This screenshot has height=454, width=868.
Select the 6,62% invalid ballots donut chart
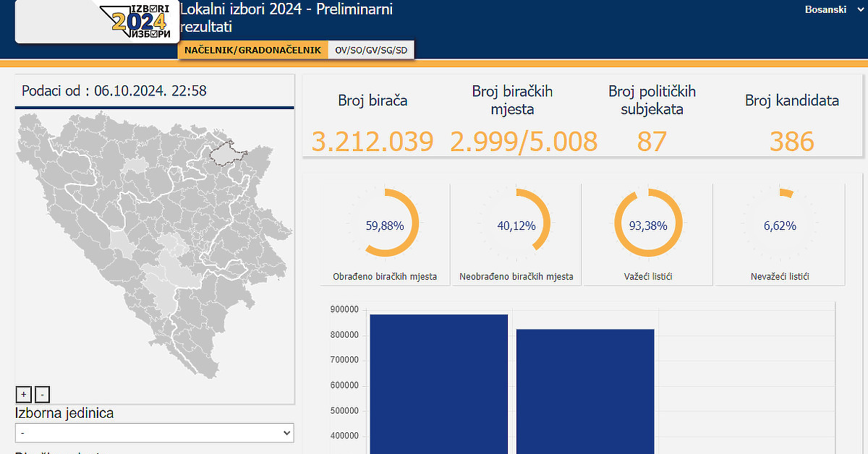click(780, 223)
